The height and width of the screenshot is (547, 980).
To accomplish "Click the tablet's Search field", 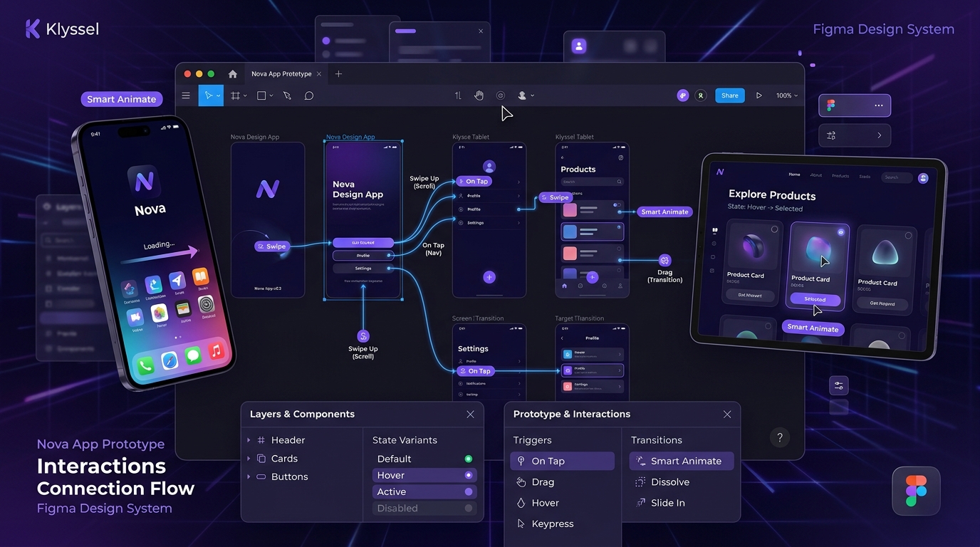I will [897, 177].
